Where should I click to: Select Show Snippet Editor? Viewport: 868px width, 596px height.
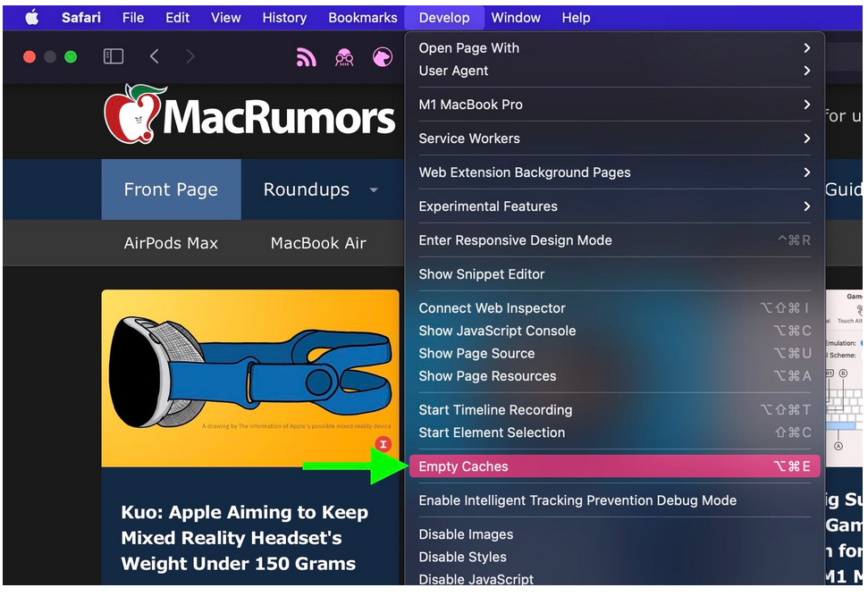point(614,274)
